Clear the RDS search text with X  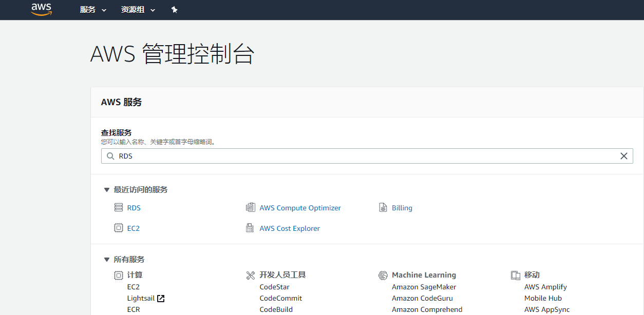pyautogui.click(x=623, y=156)
